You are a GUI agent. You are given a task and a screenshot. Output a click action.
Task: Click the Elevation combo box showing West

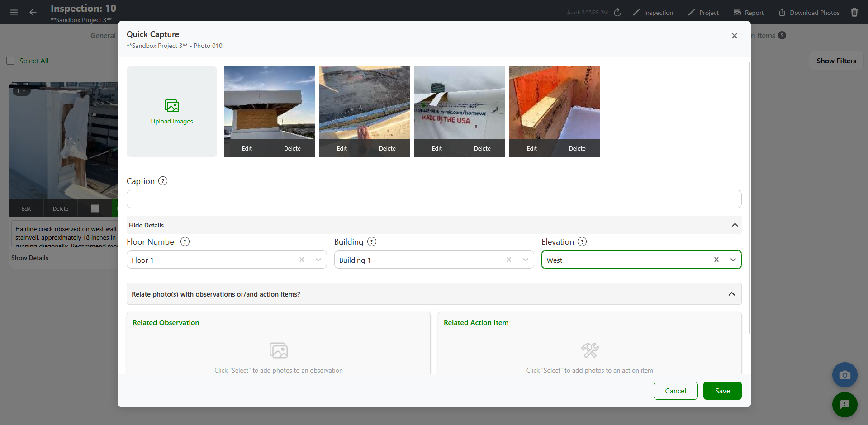click(x=641, y=260)
